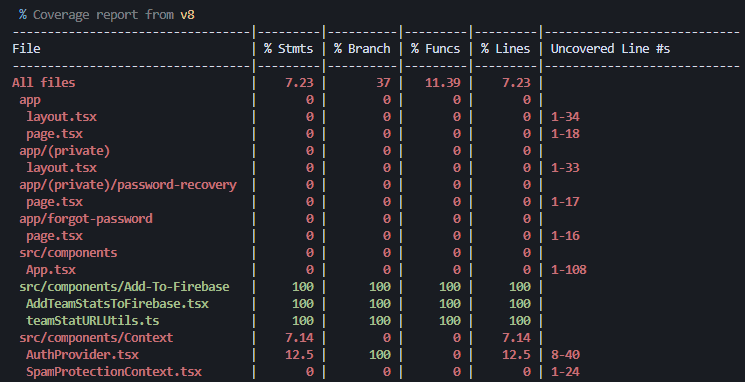Select the 12.5 lines value for AuthProvider.tsx
The image size is (745, 382).
516,355
